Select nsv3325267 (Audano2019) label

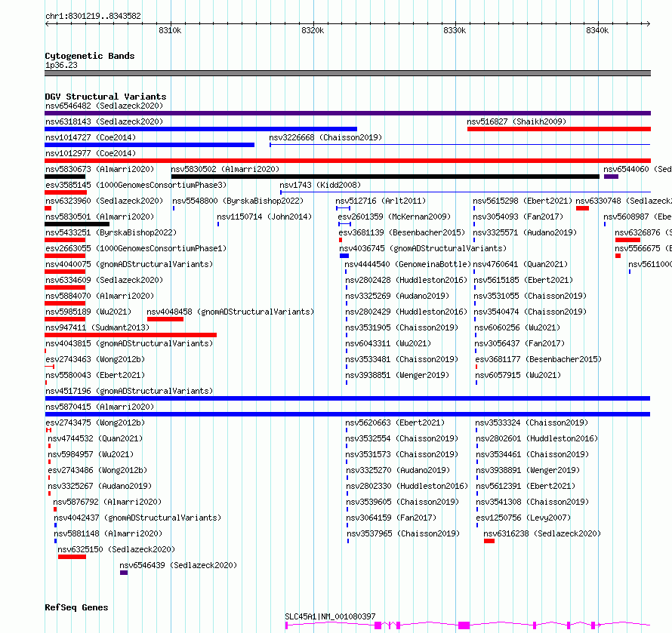tap(100, 486)
